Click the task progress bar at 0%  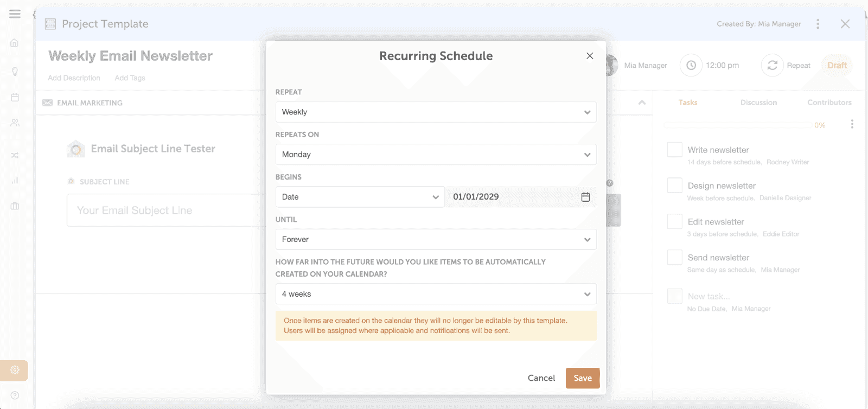point(738,125)
